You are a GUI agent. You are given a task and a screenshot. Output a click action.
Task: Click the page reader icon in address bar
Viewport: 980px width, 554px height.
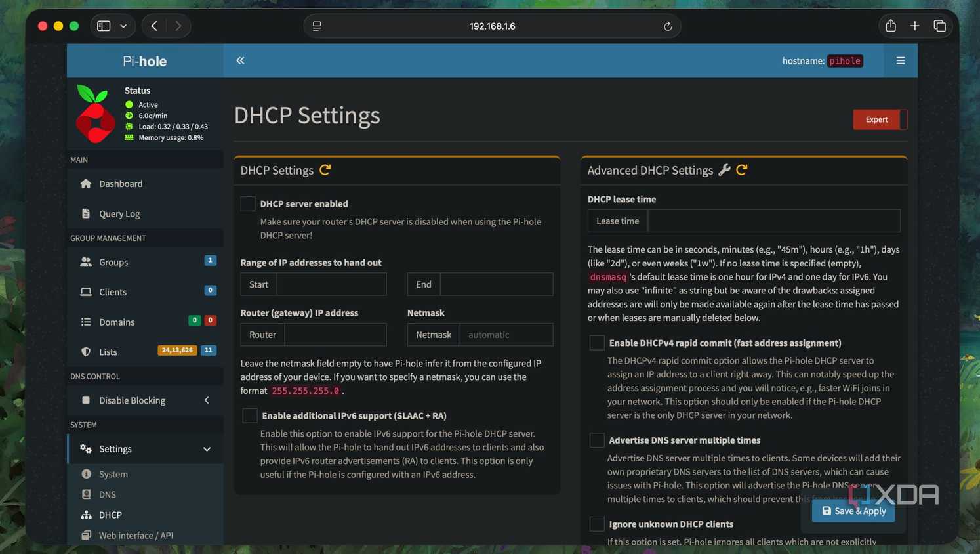click(x=317, y=26)
